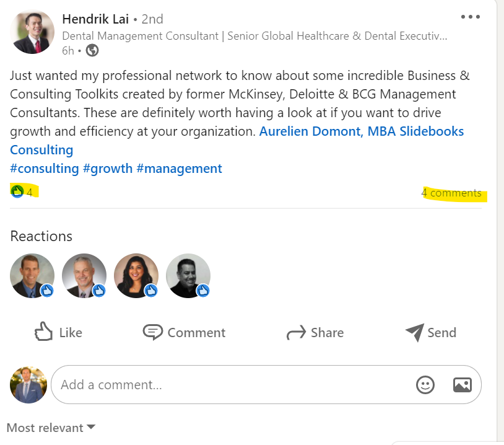
Task: Open the 4 comments link
Action: click(451, 193)
